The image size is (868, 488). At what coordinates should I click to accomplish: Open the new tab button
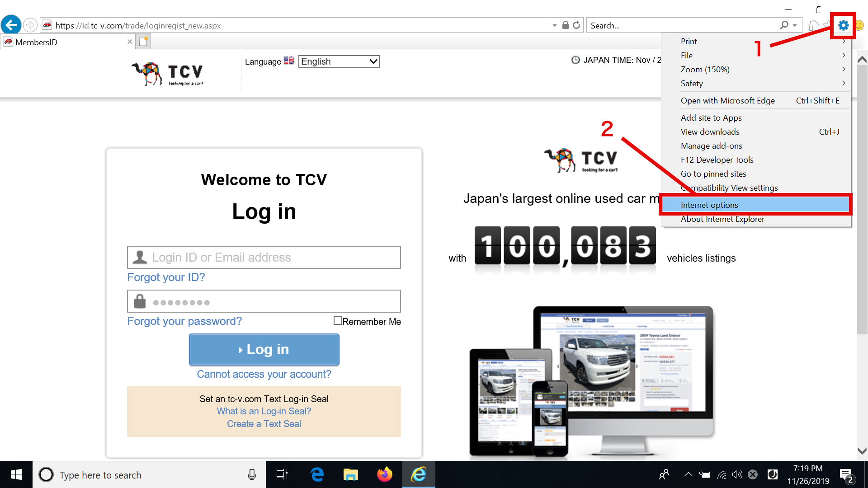143,42
